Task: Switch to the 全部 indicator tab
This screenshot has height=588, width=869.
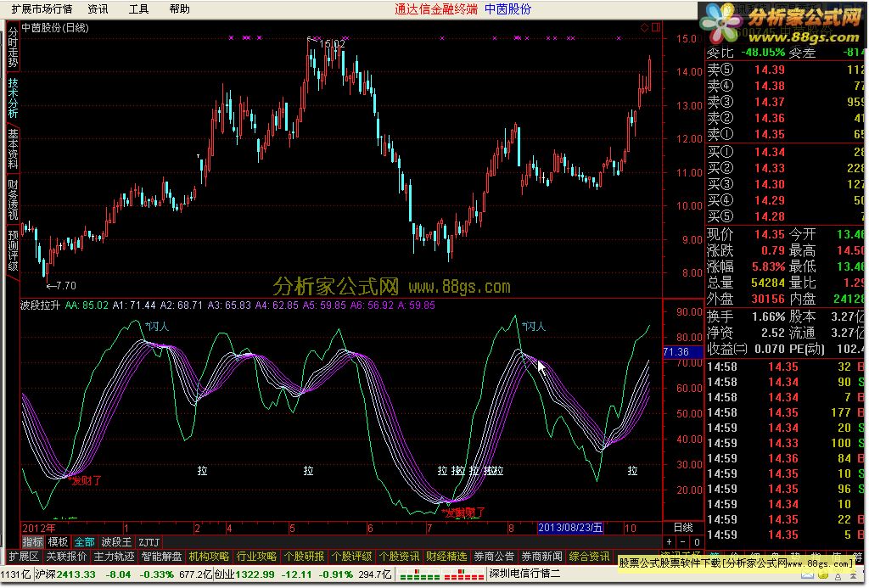Action: click(x=84, y=542)
